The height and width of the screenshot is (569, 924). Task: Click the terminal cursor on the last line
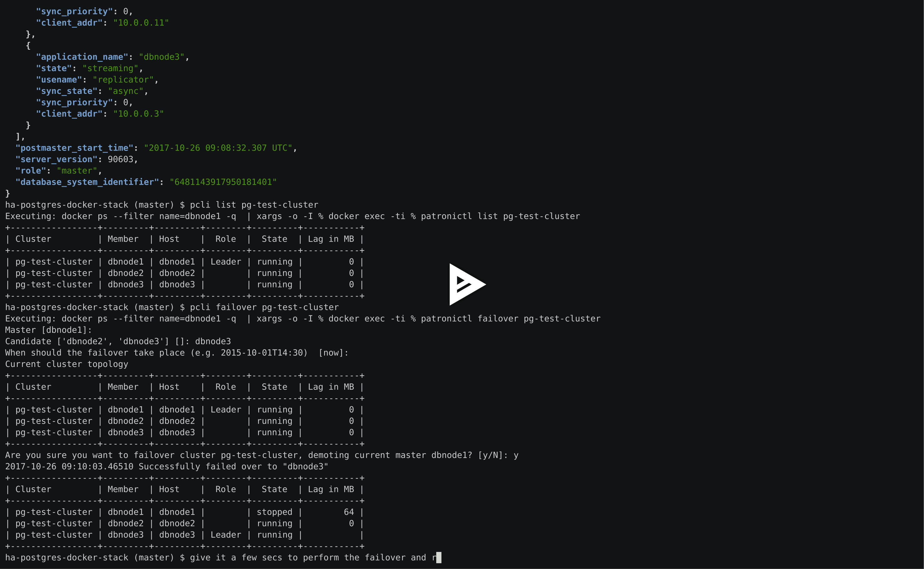[437, 558]
